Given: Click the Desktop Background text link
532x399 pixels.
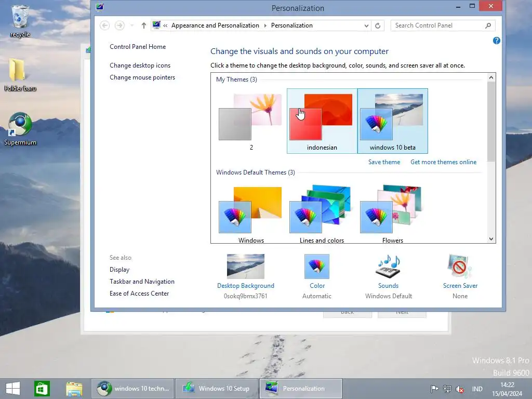Looking at the screenshot, I should (246, 286).
